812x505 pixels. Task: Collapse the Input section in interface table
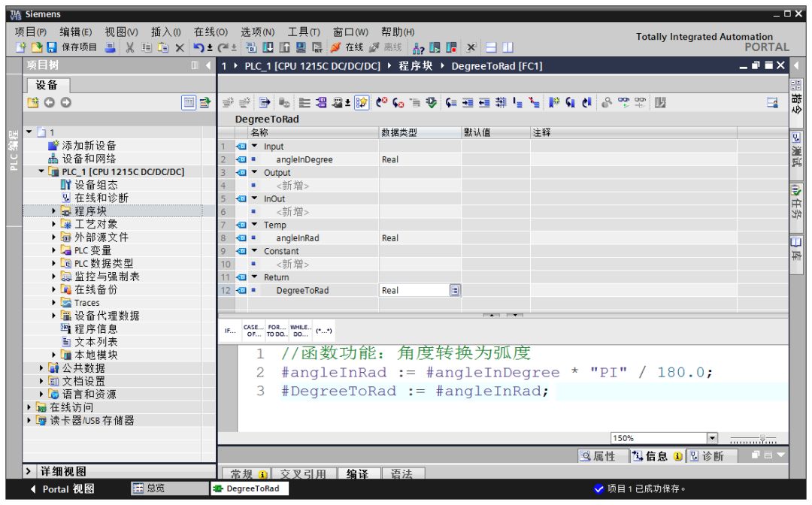(x=254, y=147)
